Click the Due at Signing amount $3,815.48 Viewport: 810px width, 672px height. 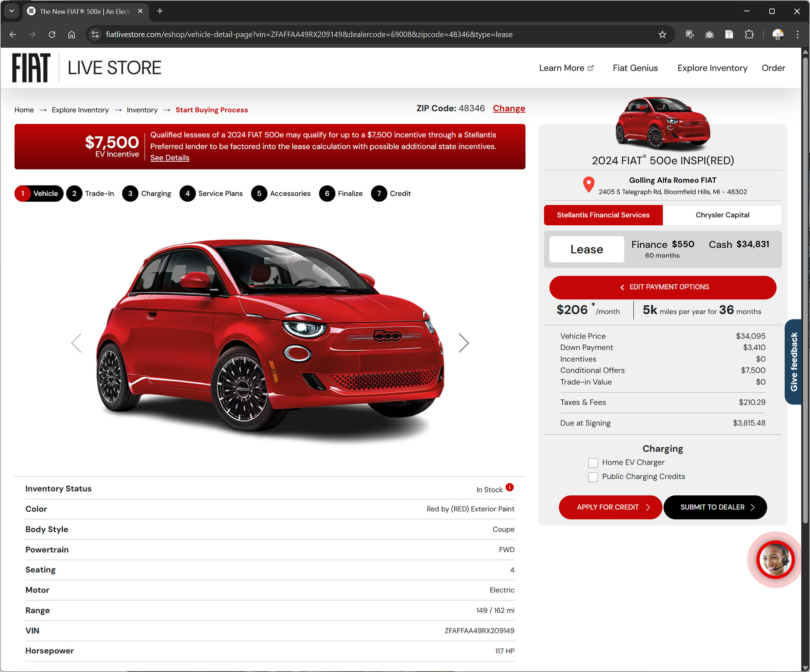[749, 423]
